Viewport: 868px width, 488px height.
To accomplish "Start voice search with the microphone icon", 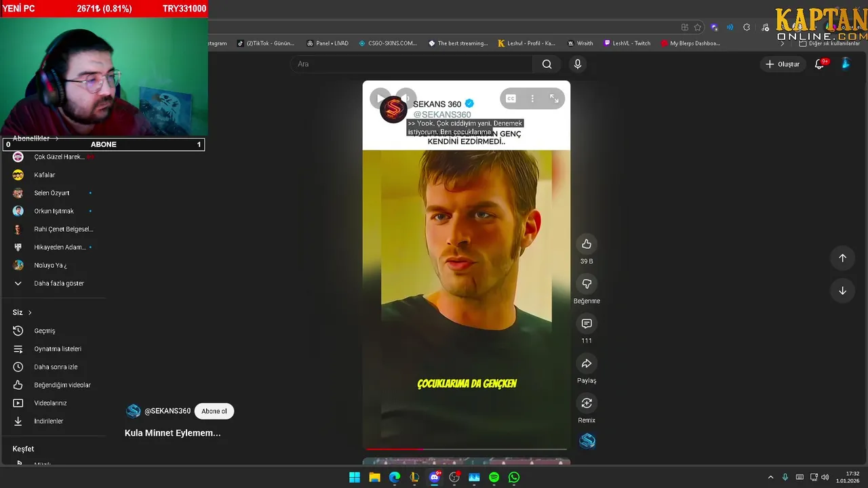I will coord(578,64).
